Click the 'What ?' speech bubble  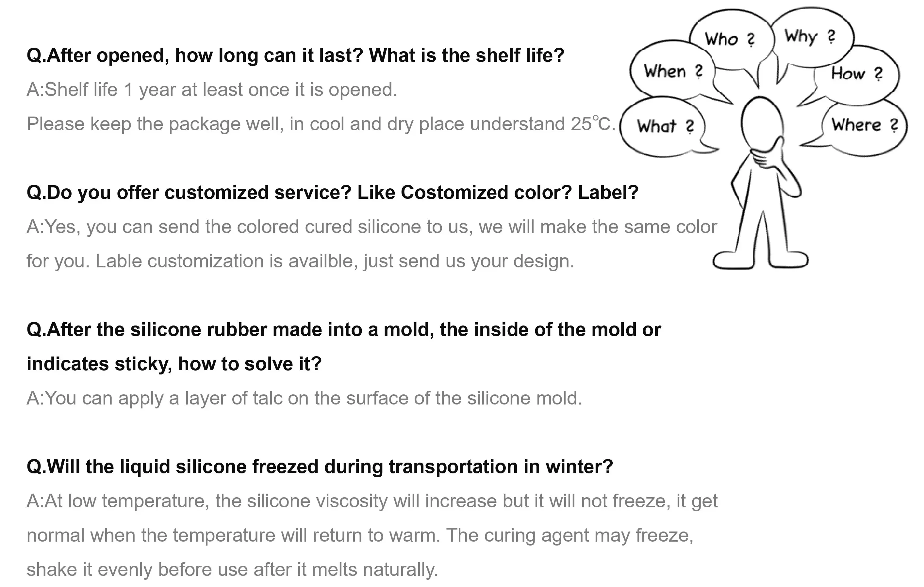[665, 126]
